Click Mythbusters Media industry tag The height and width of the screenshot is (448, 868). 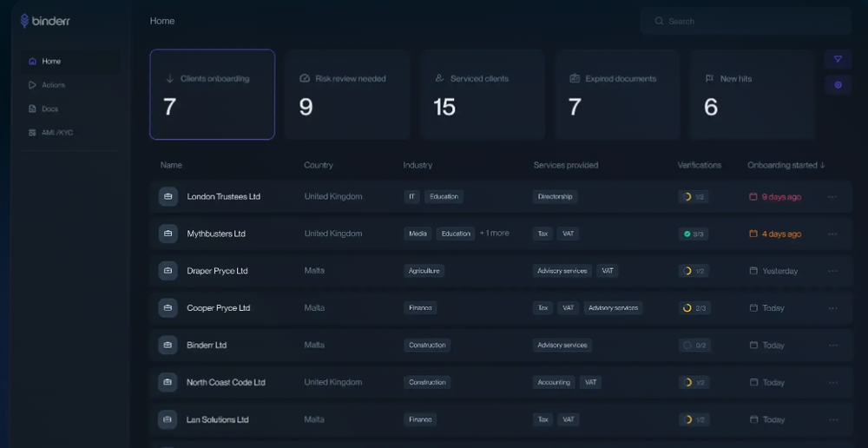tap(418, 234)
